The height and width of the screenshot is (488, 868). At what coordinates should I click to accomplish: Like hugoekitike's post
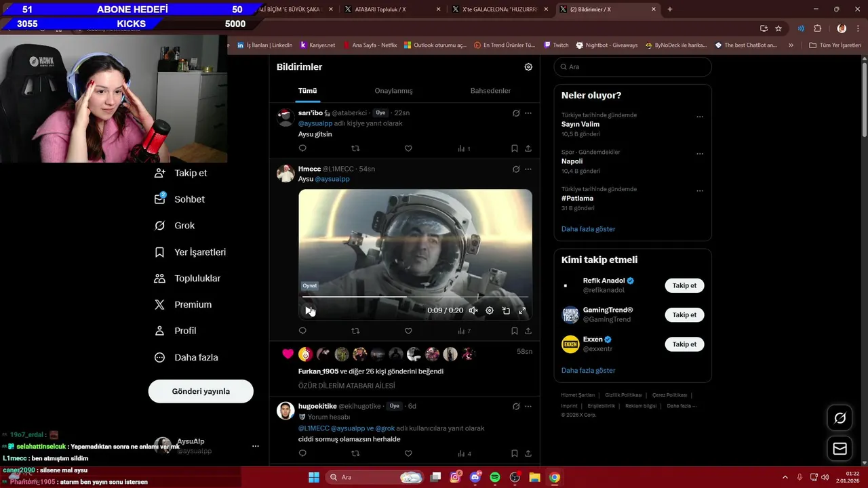point(408,453)
